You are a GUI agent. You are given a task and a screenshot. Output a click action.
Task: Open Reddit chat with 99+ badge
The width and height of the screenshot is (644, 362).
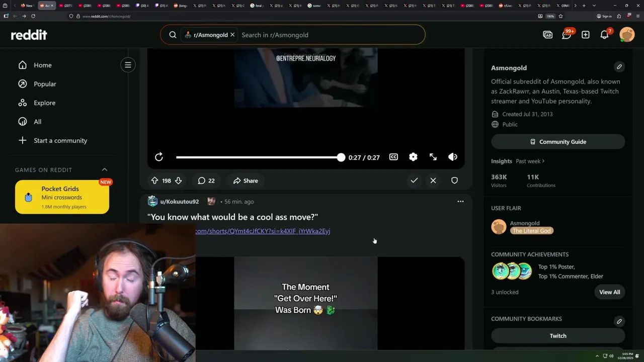[x=567, y=35]
